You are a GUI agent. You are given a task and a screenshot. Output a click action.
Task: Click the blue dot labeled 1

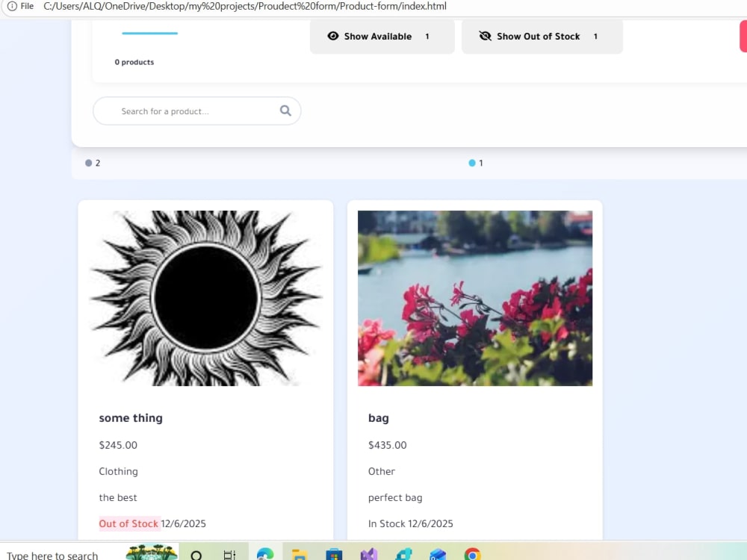click(472, 163)
